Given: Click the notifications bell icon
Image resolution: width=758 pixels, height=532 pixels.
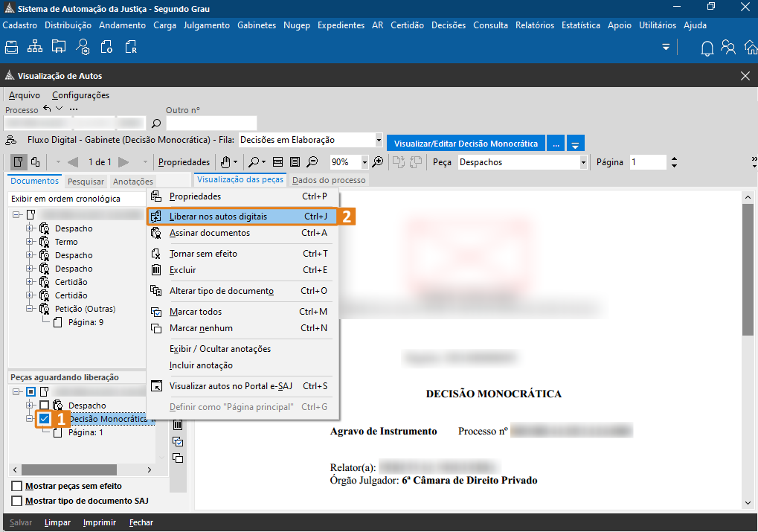Looking at the screenshot, I should (707, 48).
